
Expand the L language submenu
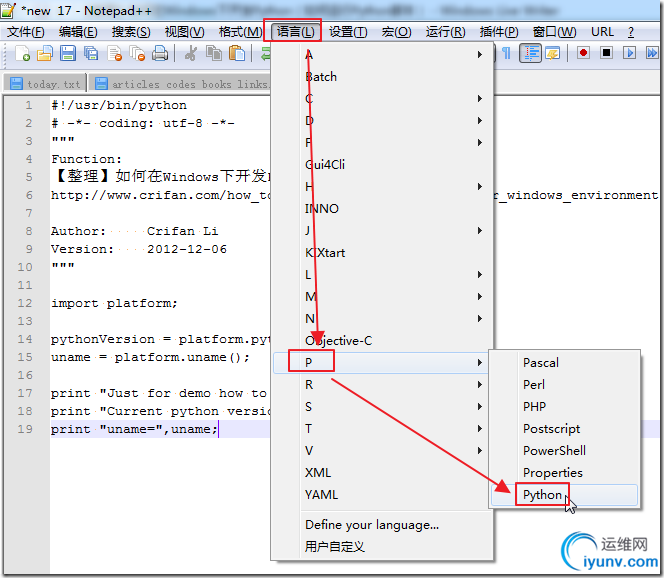382,275
